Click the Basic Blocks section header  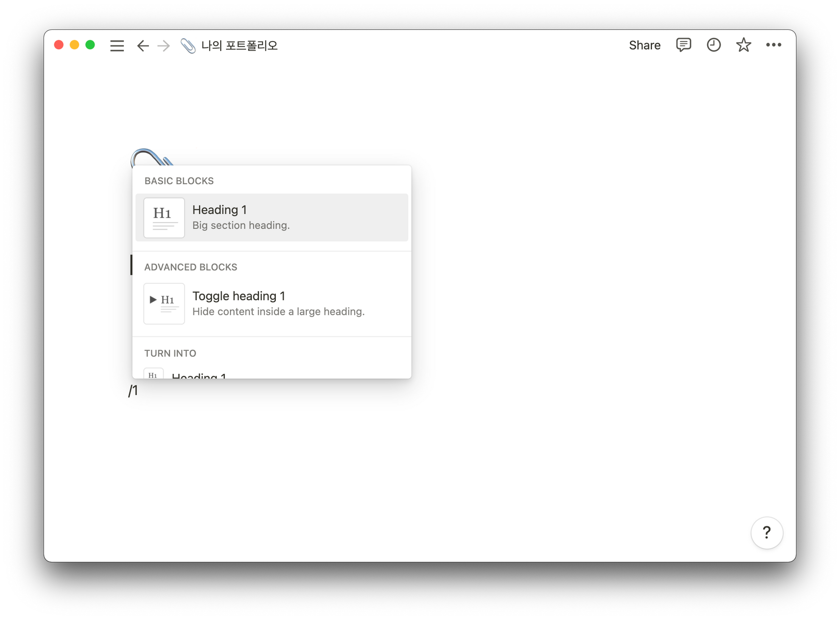tap(179, 181)
